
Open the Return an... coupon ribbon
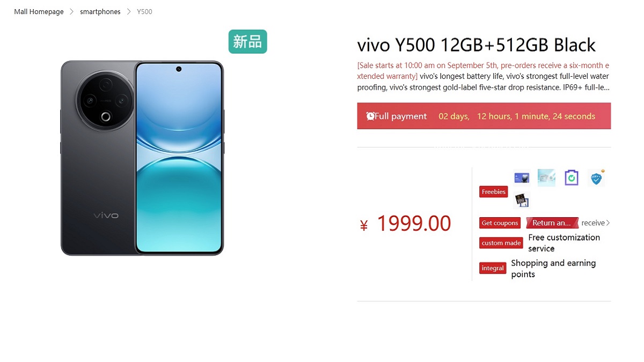click(x=552, y=223)
